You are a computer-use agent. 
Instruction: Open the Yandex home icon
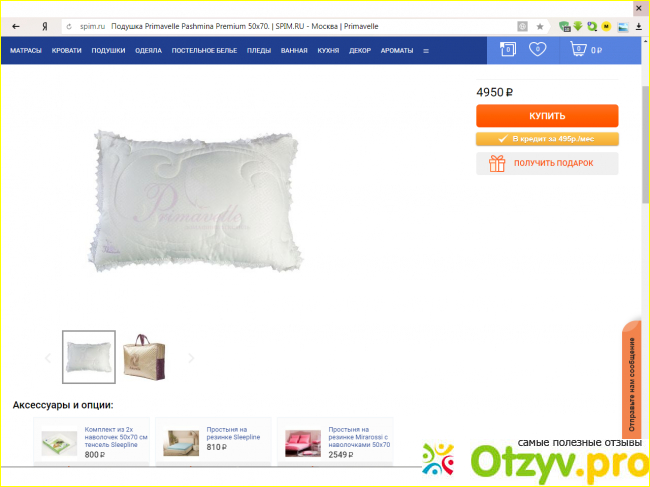(45, 27)
